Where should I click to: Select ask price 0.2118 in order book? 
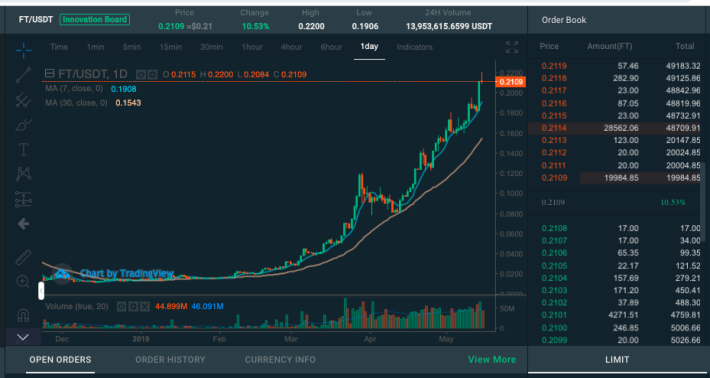(554, 78)
